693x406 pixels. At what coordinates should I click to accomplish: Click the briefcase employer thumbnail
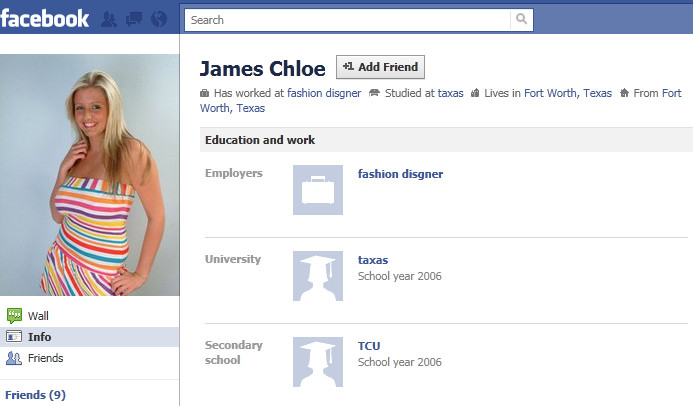click(x=318, y=190)
